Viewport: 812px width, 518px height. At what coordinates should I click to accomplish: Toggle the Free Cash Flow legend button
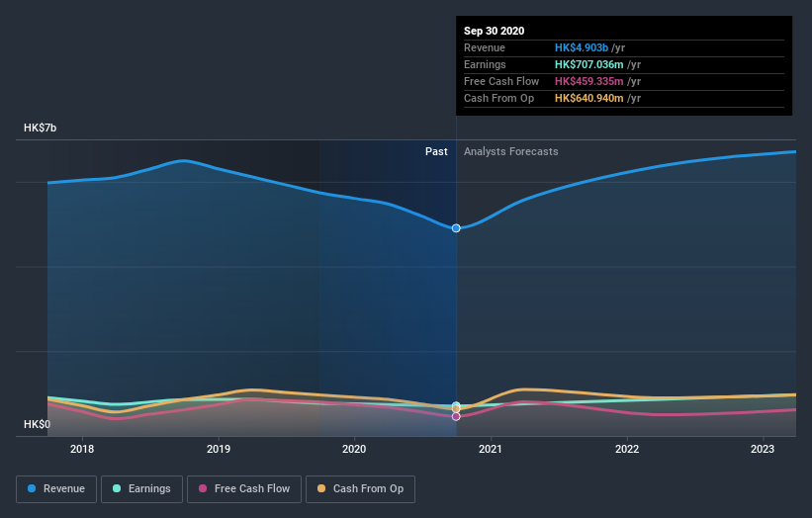point(244,489)
